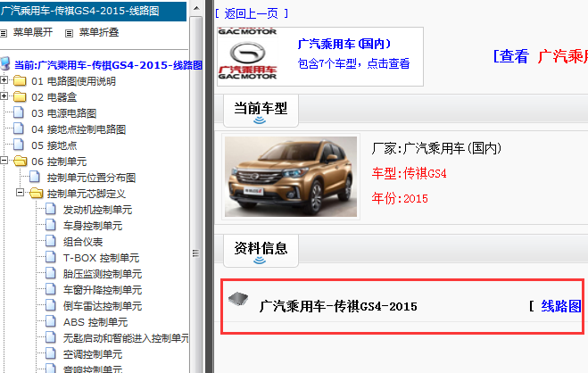Open 车身控制单元 tree item

click(x=93, y=226)
